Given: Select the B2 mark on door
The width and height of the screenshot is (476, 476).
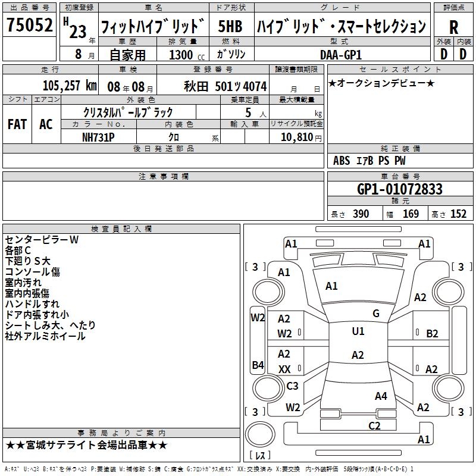Looking at the screenshot, I should (432, 334).
